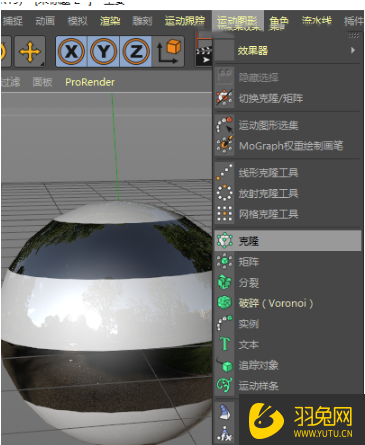Click the 网格克隆工具 icon
This screenshot has width=365, height=445.
point(225,214)
